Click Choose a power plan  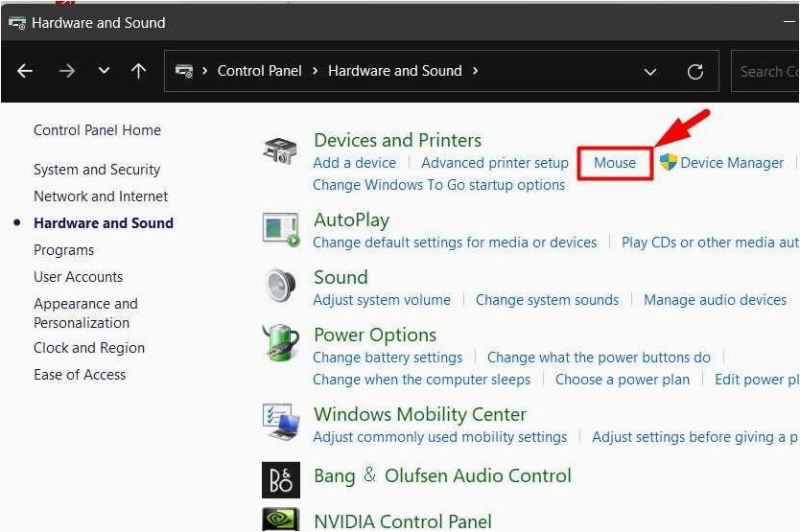pyautogui.click(x=623, y=380)
